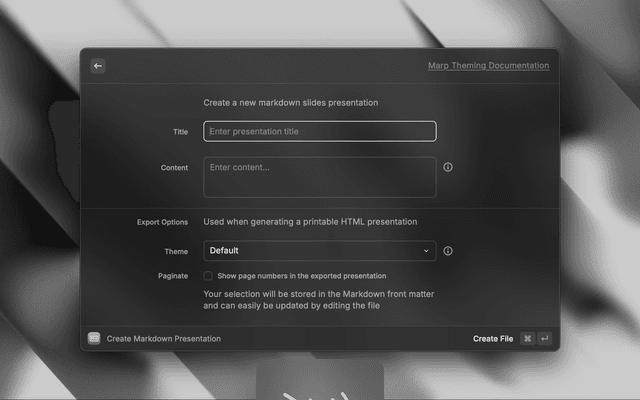Enable the Paginate checkbox

208,276
